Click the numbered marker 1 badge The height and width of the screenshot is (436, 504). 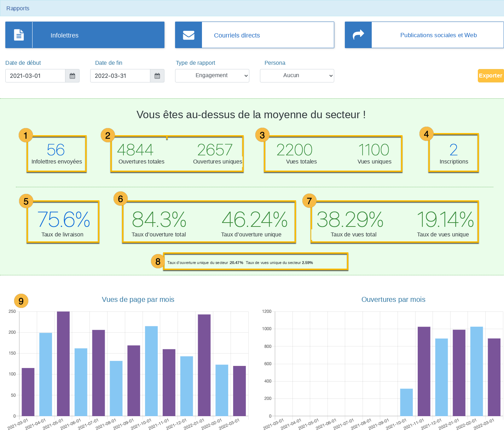25,135
